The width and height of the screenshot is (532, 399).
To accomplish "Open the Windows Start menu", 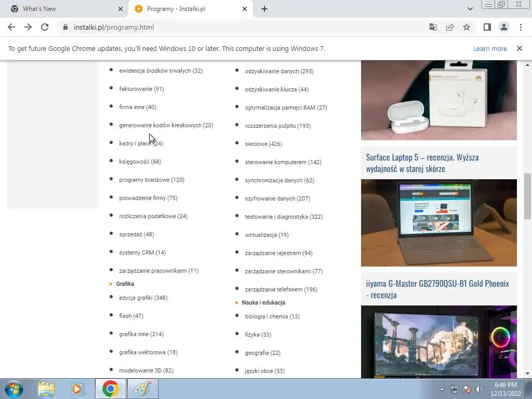I will (14, 389).
